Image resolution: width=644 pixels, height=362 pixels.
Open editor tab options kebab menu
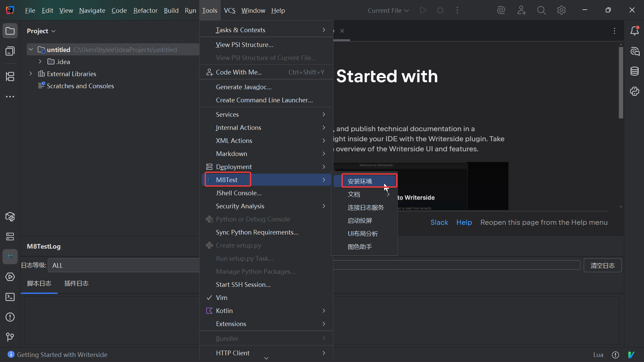[614, 31]
